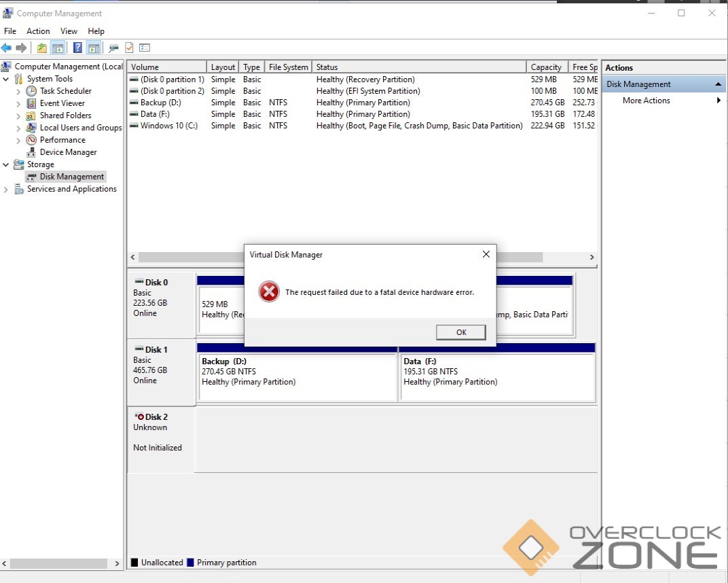Image resolution: width=728 pixels, height=583 pixels.
Task: Select the Disk 1 label block
Action: coord(161,372)
